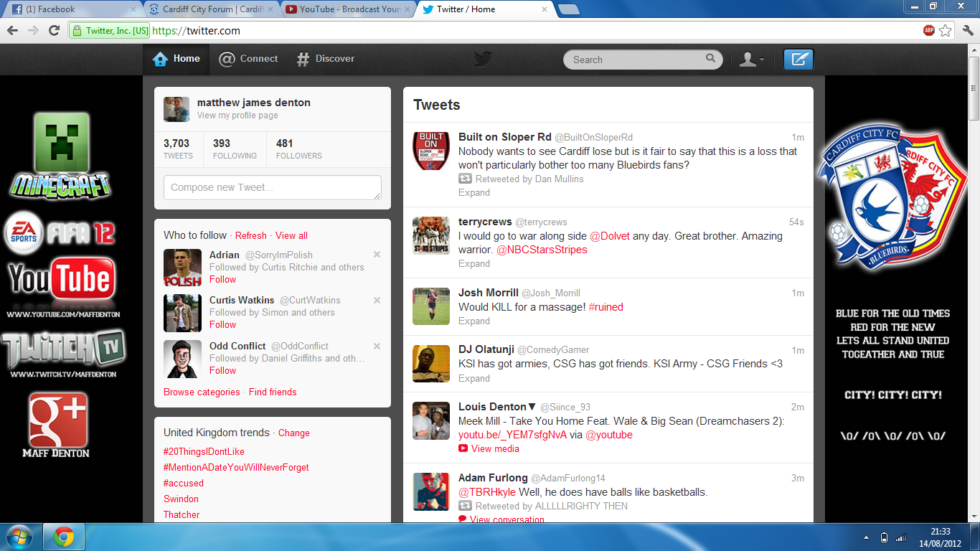The image size is (980, 551).
Task: Open the Find friends link
Action: (273, 392)
